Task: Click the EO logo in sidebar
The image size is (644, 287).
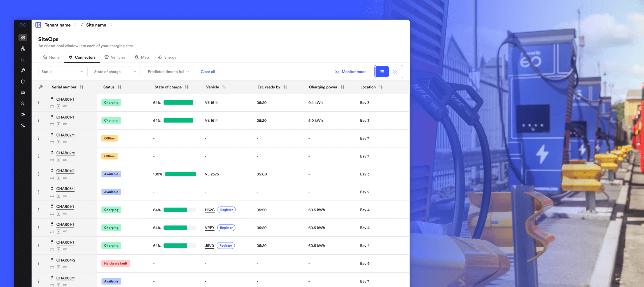Action: [x=23, y=25]
